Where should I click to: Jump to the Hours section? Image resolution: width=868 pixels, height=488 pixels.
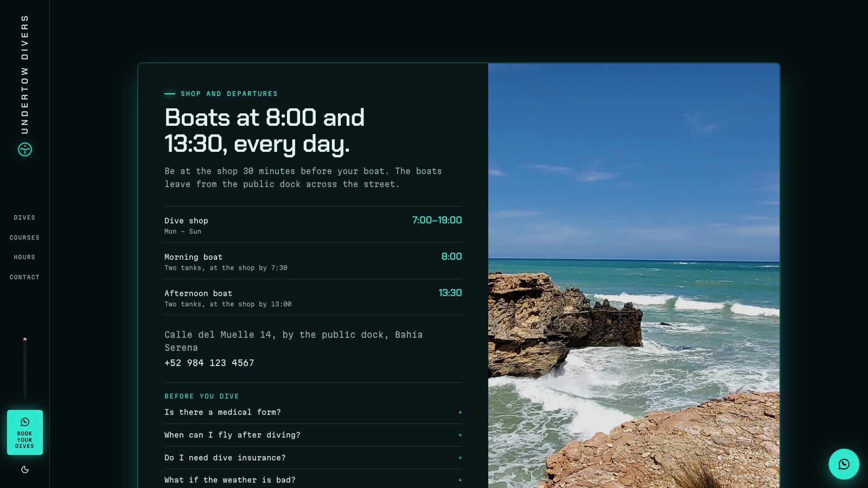click(24, 257)
